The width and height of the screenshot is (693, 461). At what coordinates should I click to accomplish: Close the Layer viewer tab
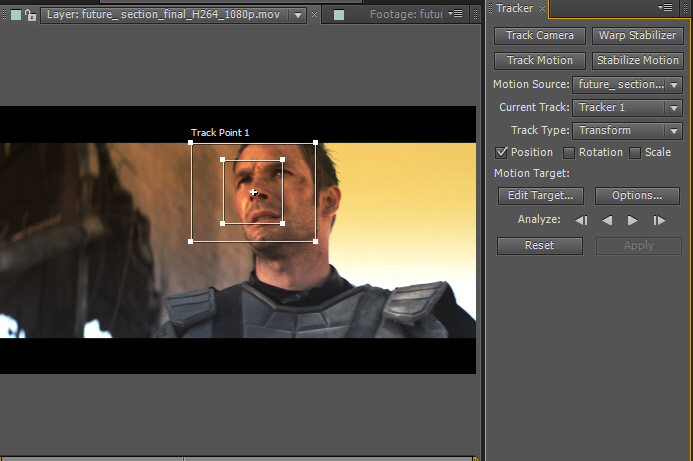(316, 15)
